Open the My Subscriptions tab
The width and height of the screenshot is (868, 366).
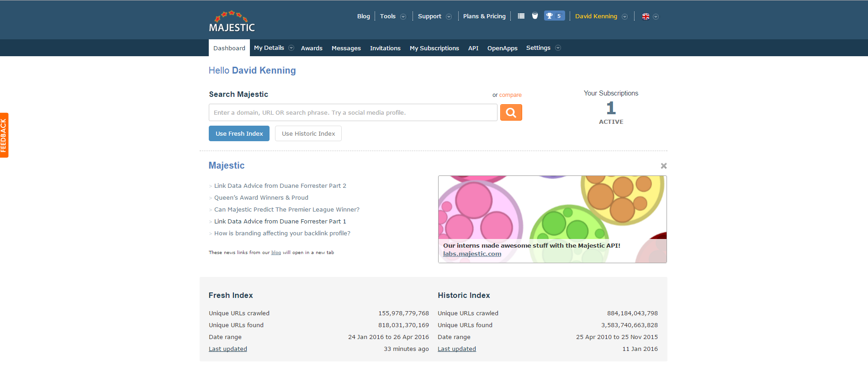point(434,48)
